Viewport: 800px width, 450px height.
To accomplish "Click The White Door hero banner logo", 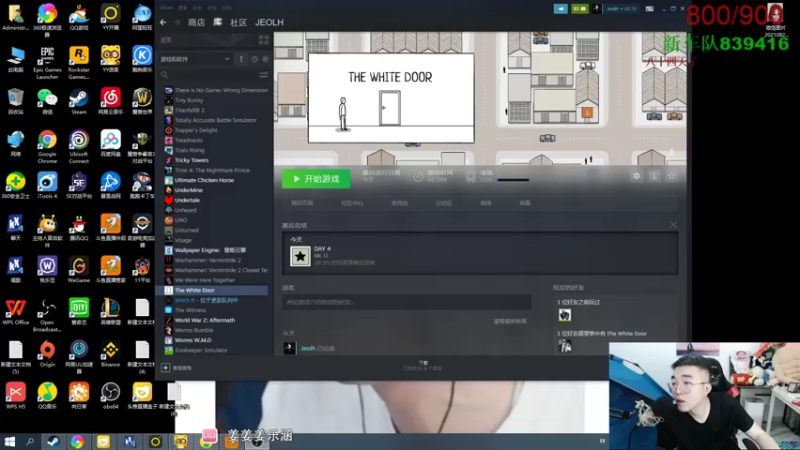I will 391,98.
